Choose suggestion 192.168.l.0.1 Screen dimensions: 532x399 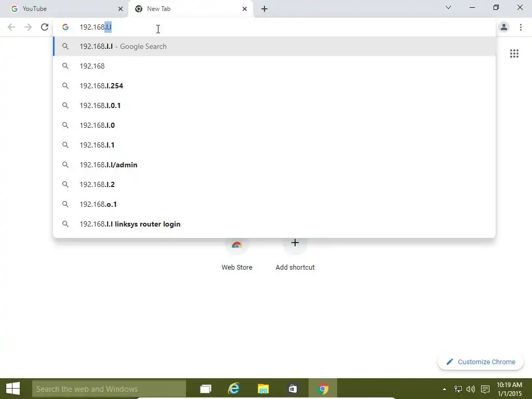(274, 105)
